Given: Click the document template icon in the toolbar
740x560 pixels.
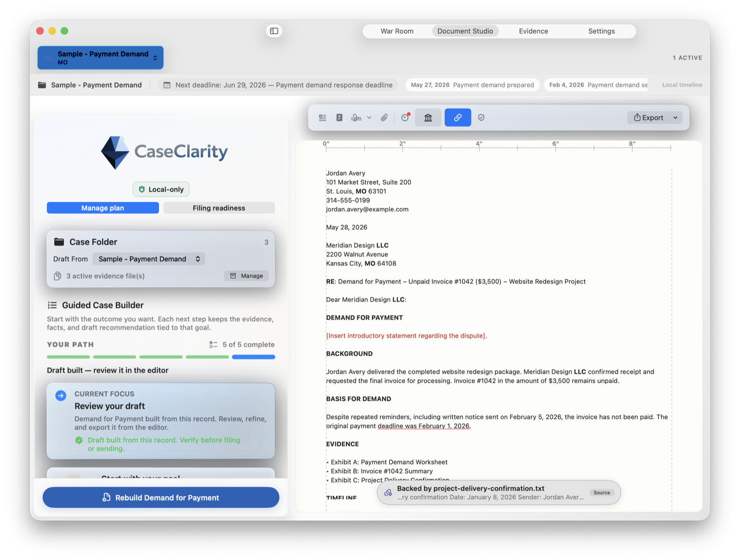Looking at the screenshot, I should pyautogui.click(x=339, y=118).
